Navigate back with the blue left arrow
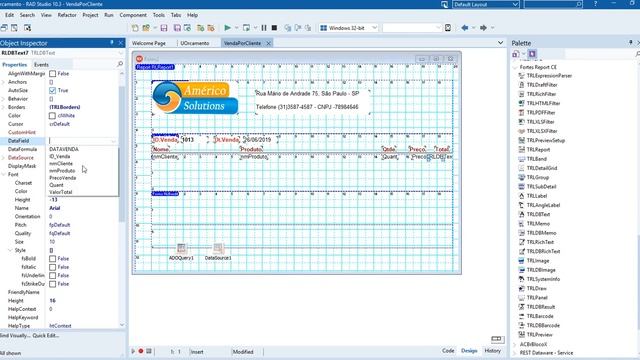Viewport: 640px width, 360px height. pos(464,28)
